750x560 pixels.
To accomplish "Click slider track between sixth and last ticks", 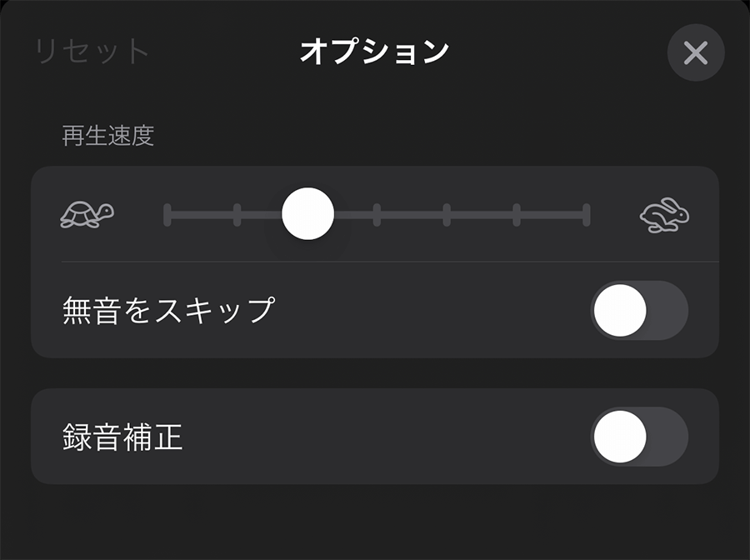I will click(552, 214).
